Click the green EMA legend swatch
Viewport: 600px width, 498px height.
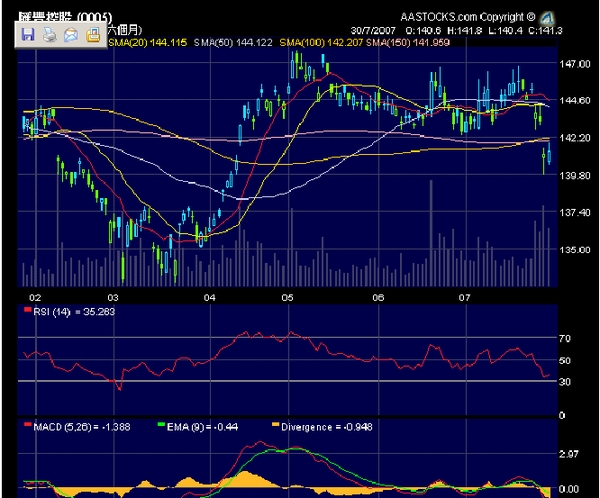pyautogui.click(x=161, y=425)
